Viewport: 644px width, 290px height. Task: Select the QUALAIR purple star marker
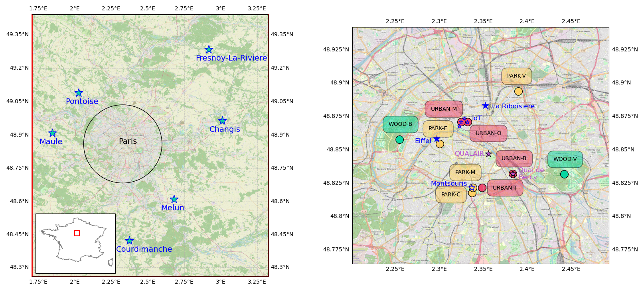pyautogui.click(x=488, y=154)
